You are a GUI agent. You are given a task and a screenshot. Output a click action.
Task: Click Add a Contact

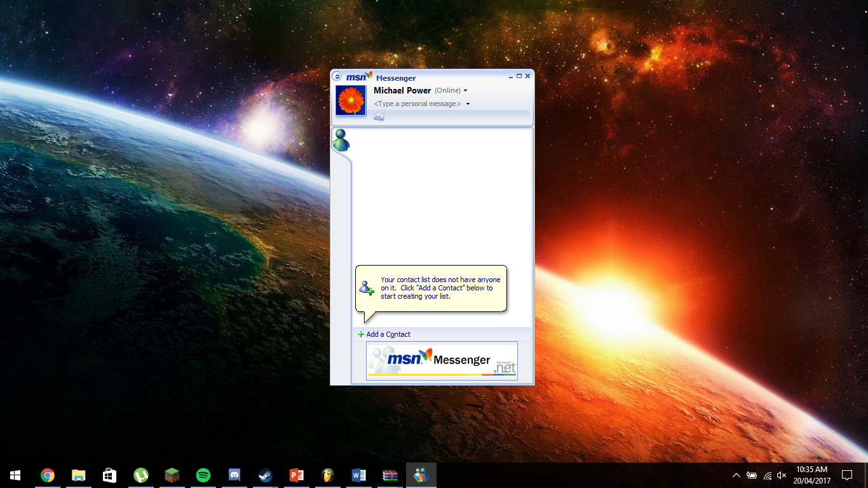click(388, 334)
